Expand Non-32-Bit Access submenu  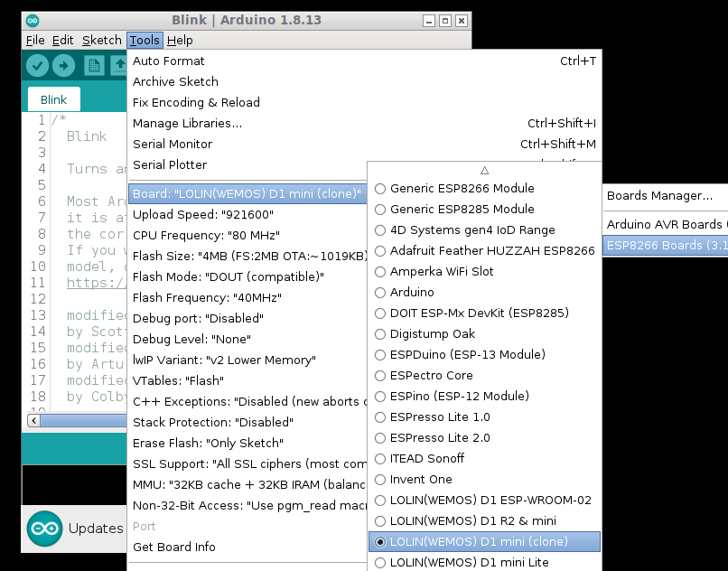click(x=247, y=505)
